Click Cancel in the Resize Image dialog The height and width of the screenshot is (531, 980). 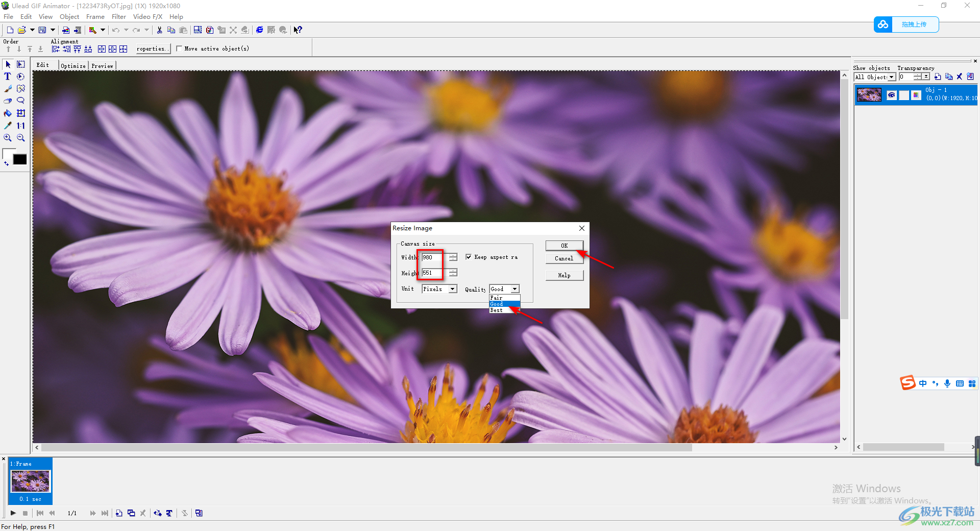click(x=564, y=258)
